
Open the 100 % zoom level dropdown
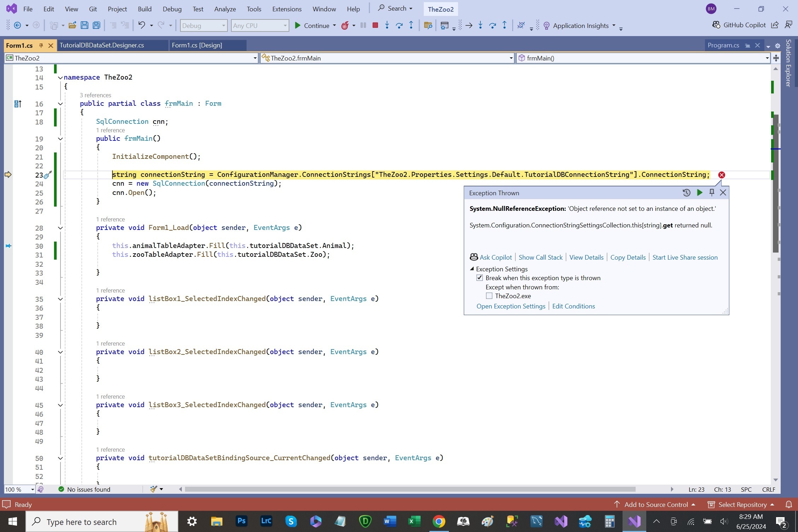pos(32,490)
